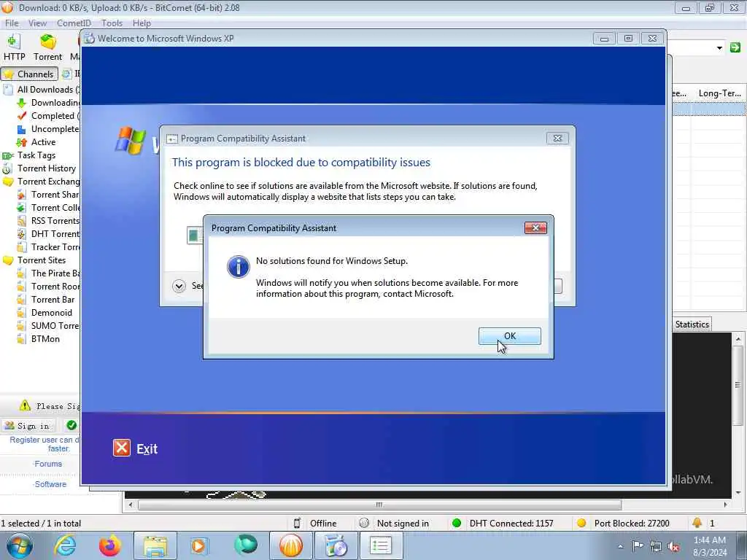747x560 pixels.
Task: Switch to BitComet taskbar button
Action: [x=290, y=545]
